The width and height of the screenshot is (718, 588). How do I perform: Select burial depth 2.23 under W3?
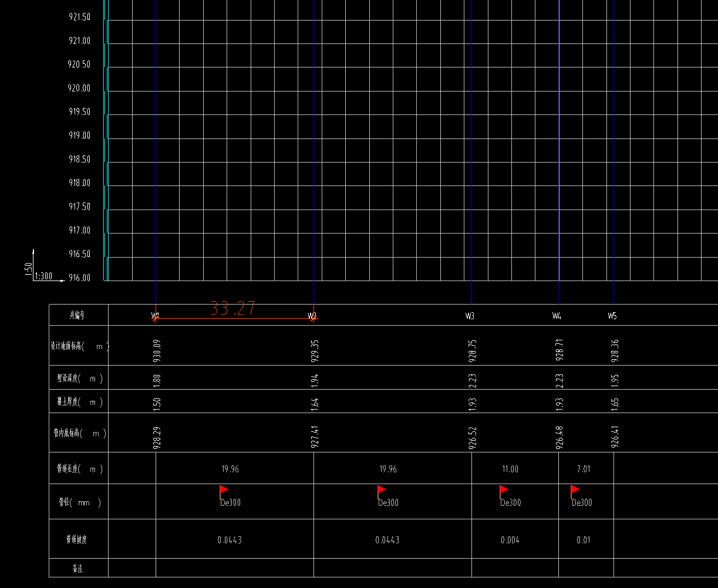[x=473, y=380]
